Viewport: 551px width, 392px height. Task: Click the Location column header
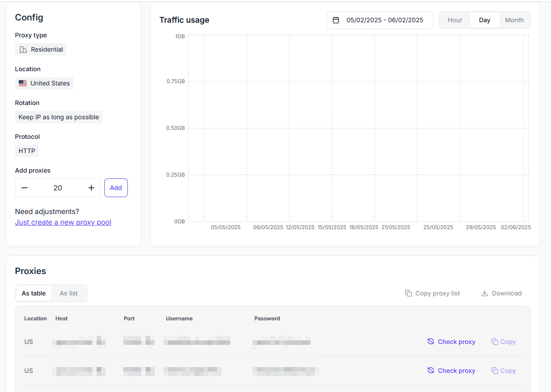(x=36, y=319)
